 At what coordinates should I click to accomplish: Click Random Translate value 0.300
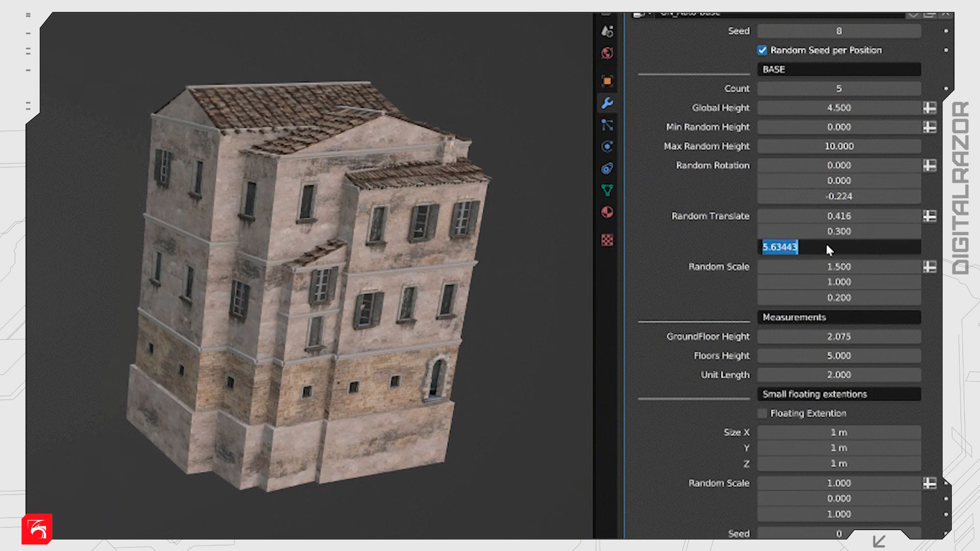(839, 231)
